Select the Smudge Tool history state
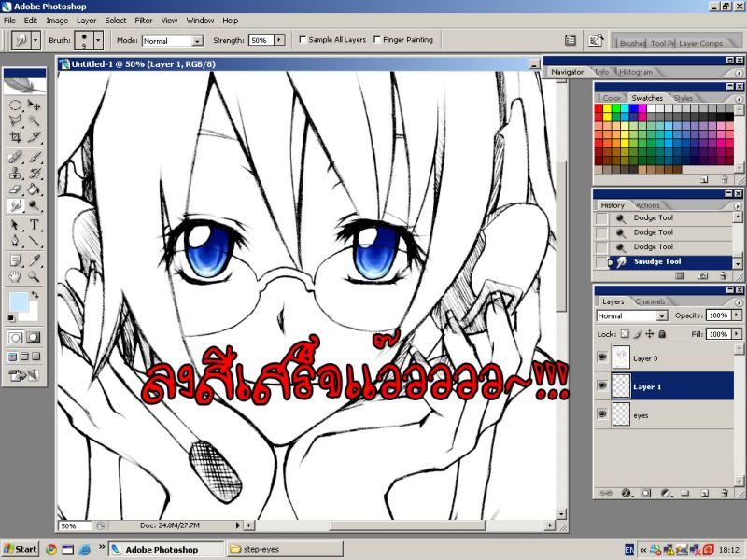This screenshot has height=560, width=747. 669,261
